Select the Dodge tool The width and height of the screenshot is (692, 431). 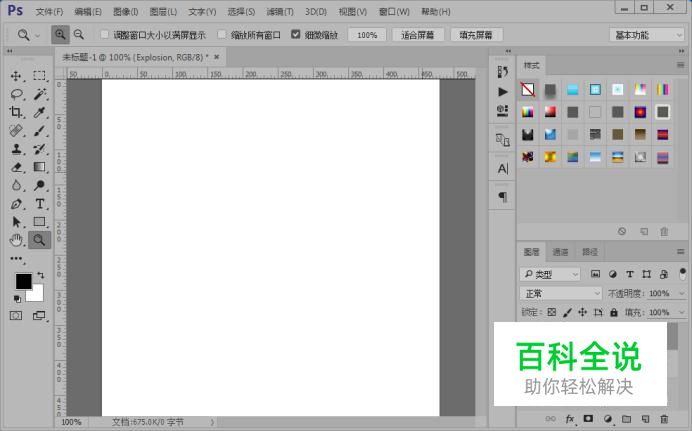(39, 185)
